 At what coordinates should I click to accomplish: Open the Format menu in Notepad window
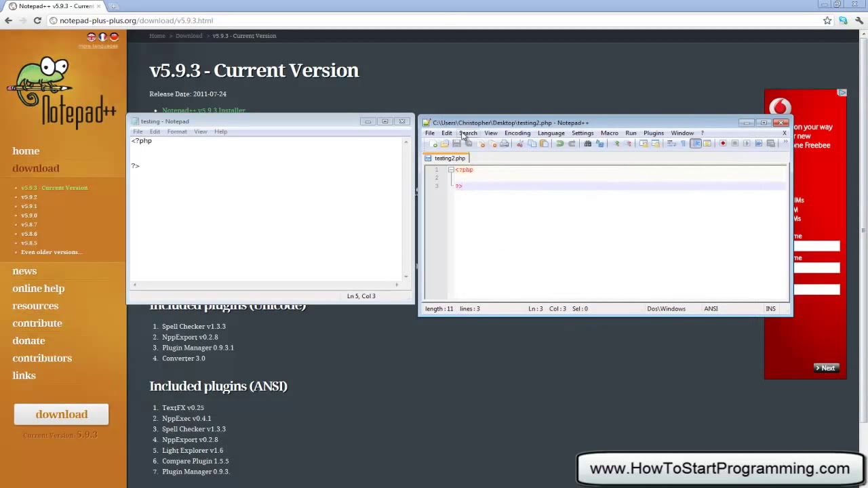click(177, 131)
